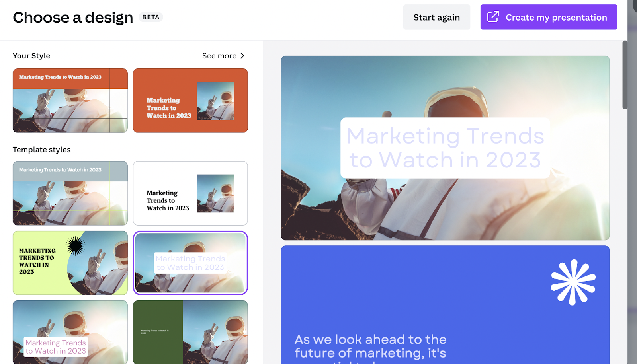The width and height of the screenshot is (637, 364).
Task: Click the purple-outlined selected template thumbnail
Action: (x=190, y=263)
